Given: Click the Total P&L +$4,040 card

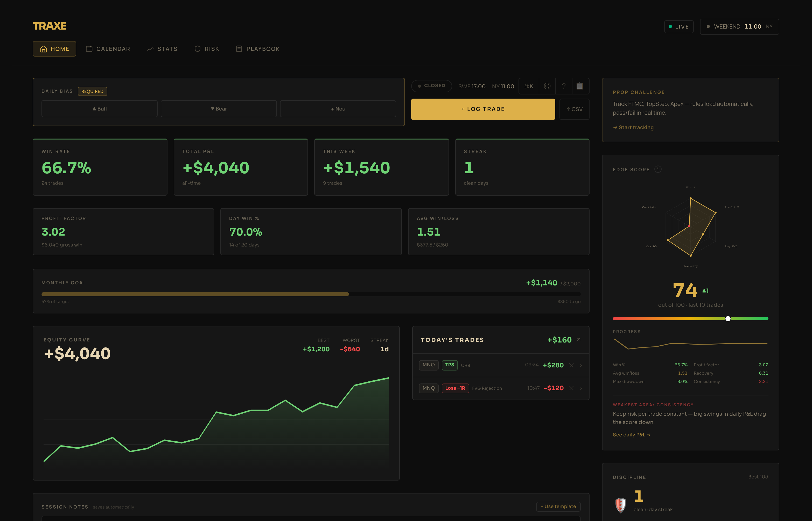Looking at the screenshot, I should tap(241, 167).
